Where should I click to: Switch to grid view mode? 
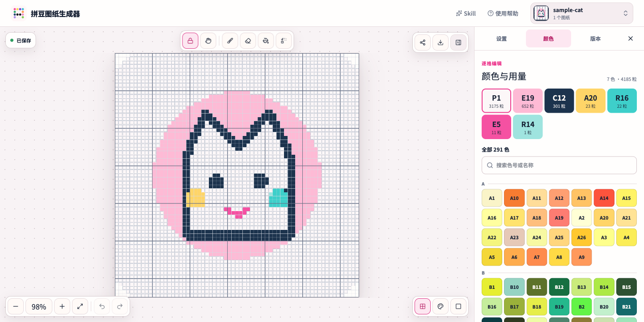coord(423,306)
